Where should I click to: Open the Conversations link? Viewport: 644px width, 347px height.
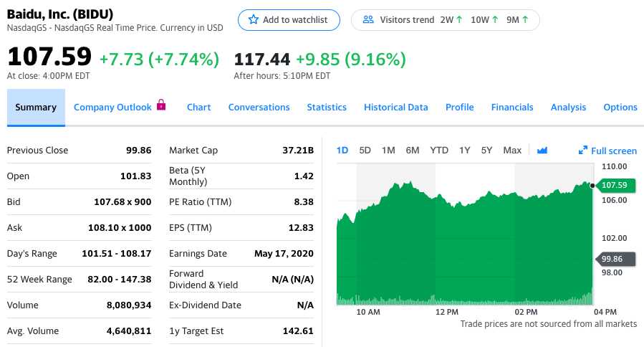259,108
